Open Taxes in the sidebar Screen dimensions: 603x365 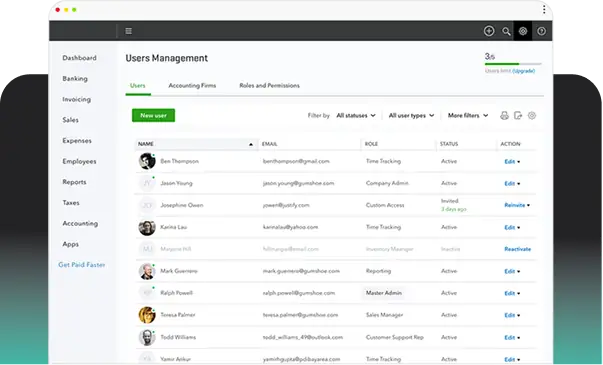click(71, 203)
